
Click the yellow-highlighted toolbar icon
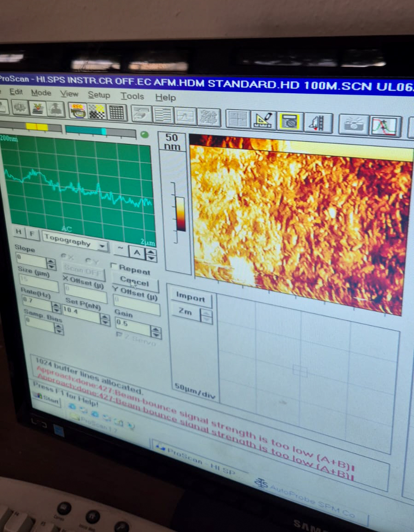point(290,122)
